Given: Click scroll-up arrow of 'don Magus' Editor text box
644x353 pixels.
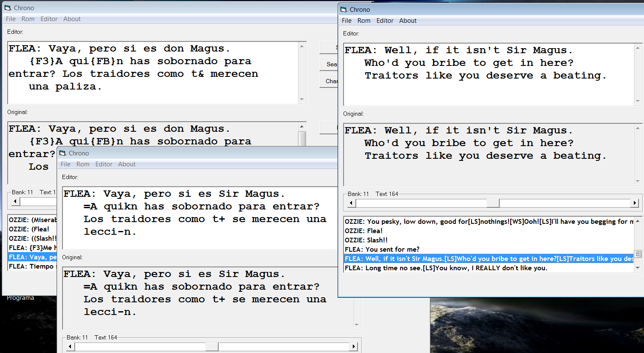Looking at the screenshot, I should point(302,46).
